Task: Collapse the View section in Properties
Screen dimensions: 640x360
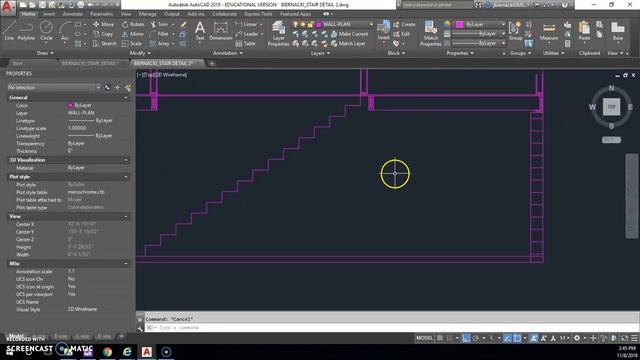Action: 126,217
